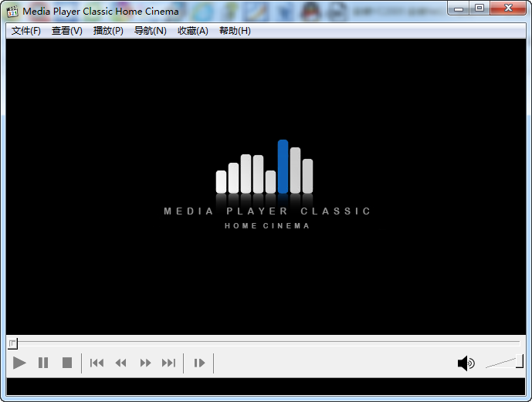The width and height of the screenshot is (532, 402).
Task: Skip to previous track with skip-back icon
Action: coord(97,363)
